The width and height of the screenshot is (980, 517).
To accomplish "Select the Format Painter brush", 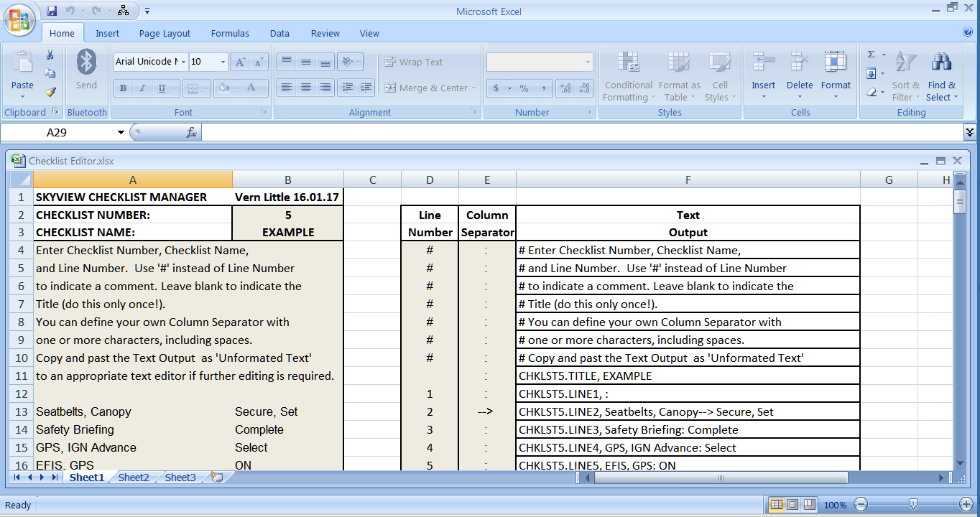I will (x=50, y=92).
